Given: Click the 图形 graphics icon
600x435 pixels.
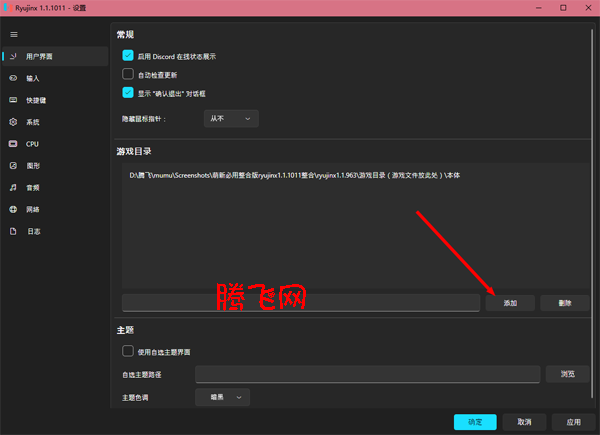Looking at the screenshot, I should 13,166.
